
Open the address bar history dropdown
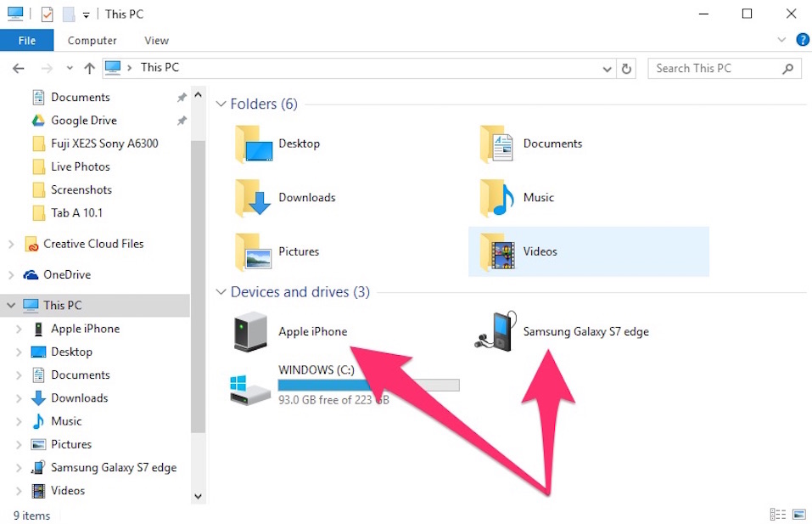(x=607, y=69)
